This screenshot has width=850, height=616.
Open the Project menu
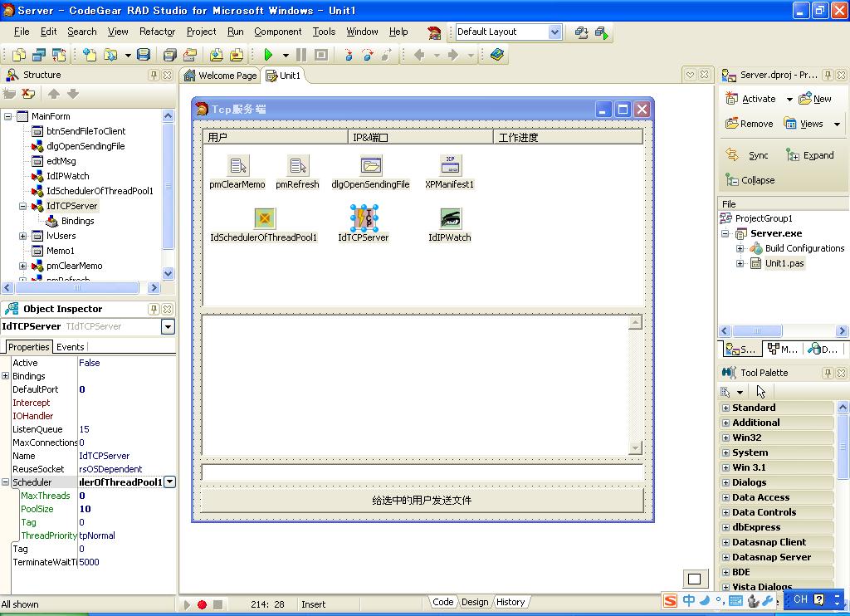[201, 32]
